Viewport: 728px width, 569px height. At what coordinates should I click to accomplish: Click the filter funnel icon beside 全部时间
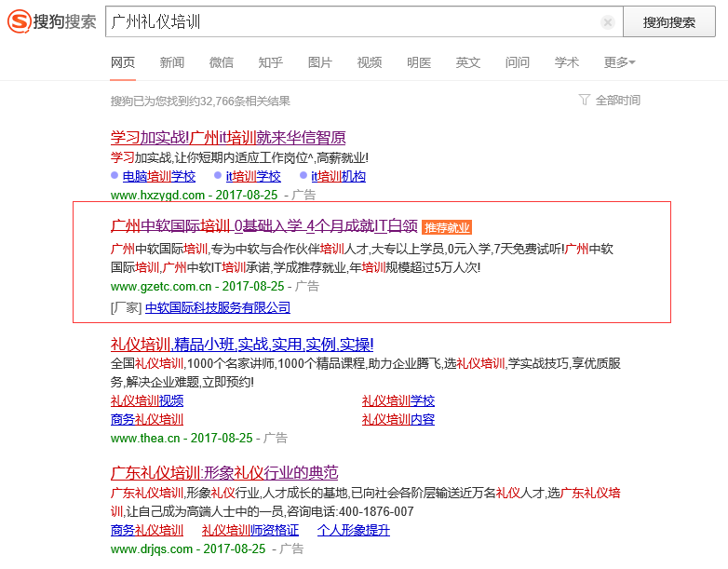click(x=585, y=100)
